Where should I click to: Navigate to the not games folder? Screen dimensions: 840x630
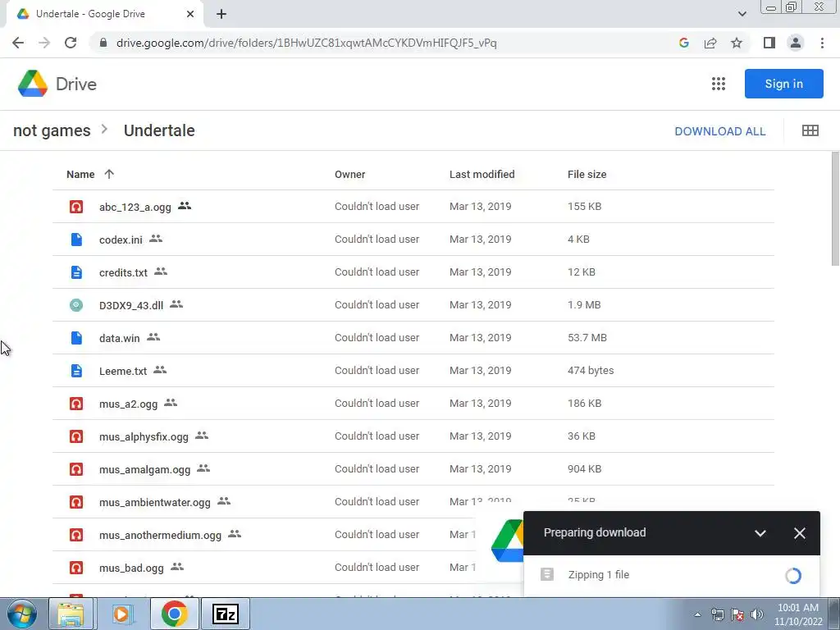pyautogui.click(x=52, y=130)
